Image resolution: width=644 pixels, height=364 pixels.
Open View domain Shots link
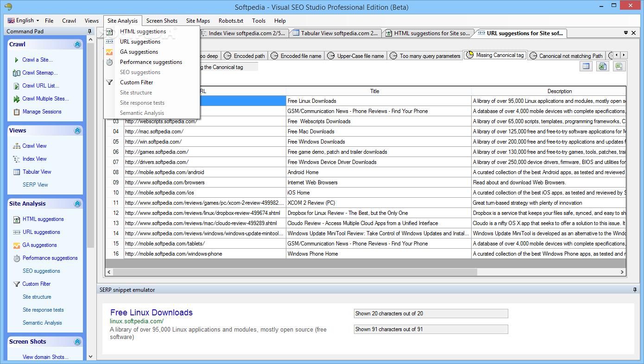pyautogui.click(x=45, y=357)
